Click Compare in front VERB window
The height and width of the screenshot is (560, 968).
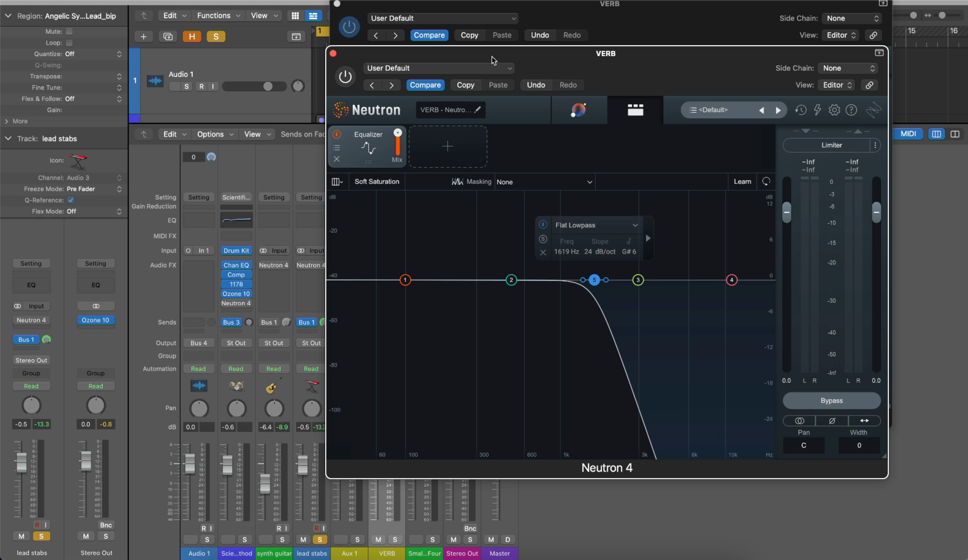click(x=425, y=85)
